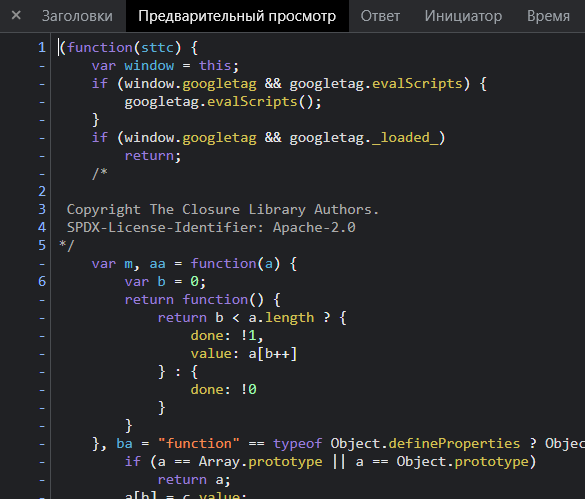This screenshot has height=499, width=585.
Task: Click the 'done: !0' line
Action: click(x=223, y=390)
